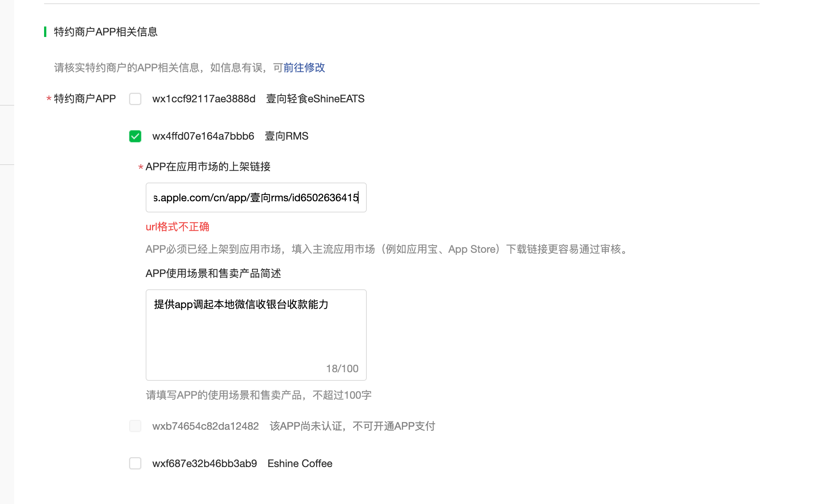Image resolution: width=821 pixels, height=504 pixels.
Task: Click the 该APP尚未认证 unverified notice text
Action: (352, 426)
